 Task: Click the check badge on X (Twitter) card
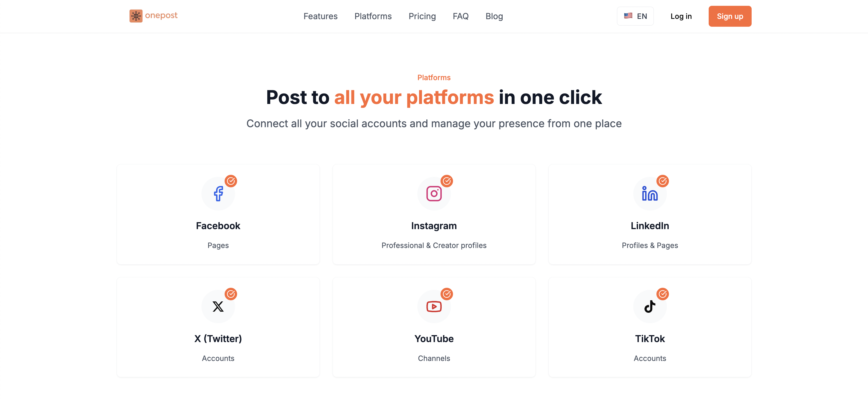click(231, 294)
